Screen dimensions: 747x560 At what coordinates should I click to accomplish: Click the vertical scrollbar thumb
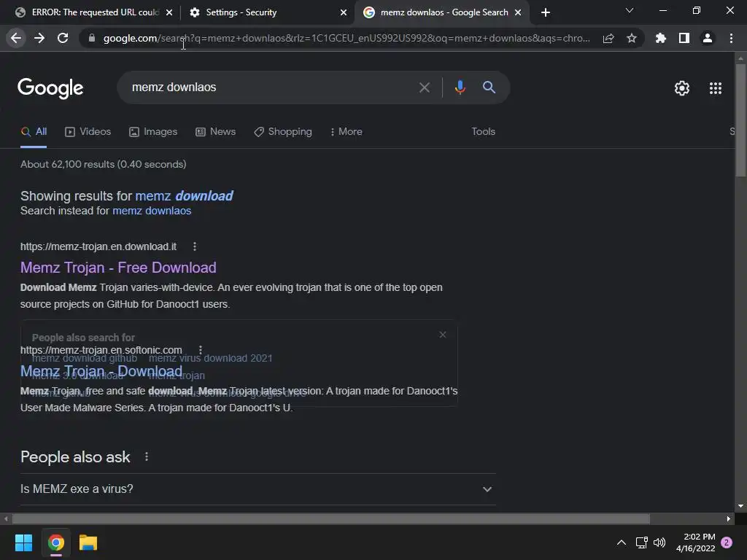tap(740, 120)
